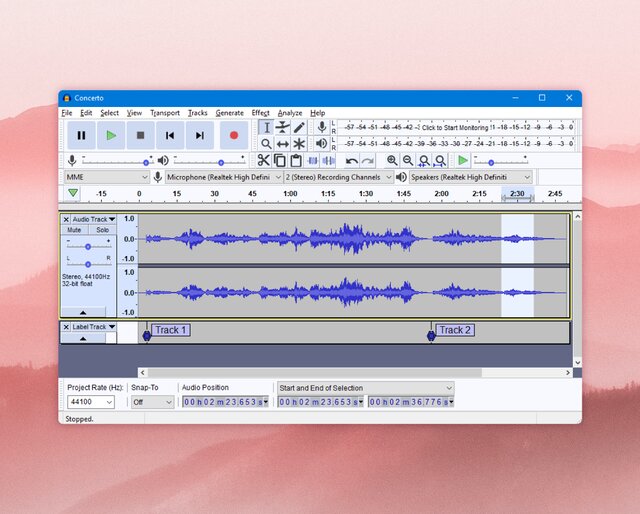Image resolution: width=640 pixels, height=514 pixels.
Task: Click Silence audio selection icon
Action: (328, 160)
